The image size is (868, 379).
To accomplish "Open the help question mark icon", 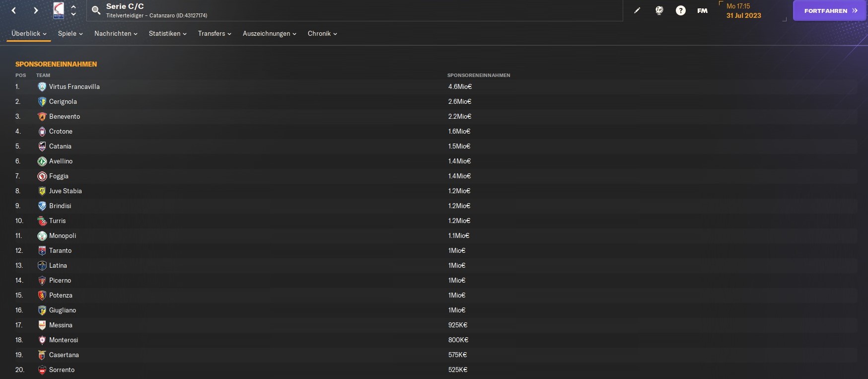I will point(681,10).
